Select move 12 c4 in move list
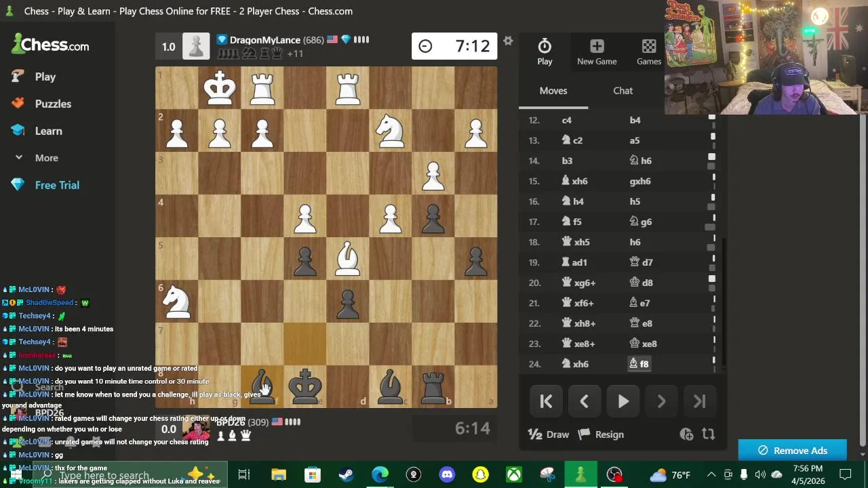The image size is (868, 488). pos(567,120)
